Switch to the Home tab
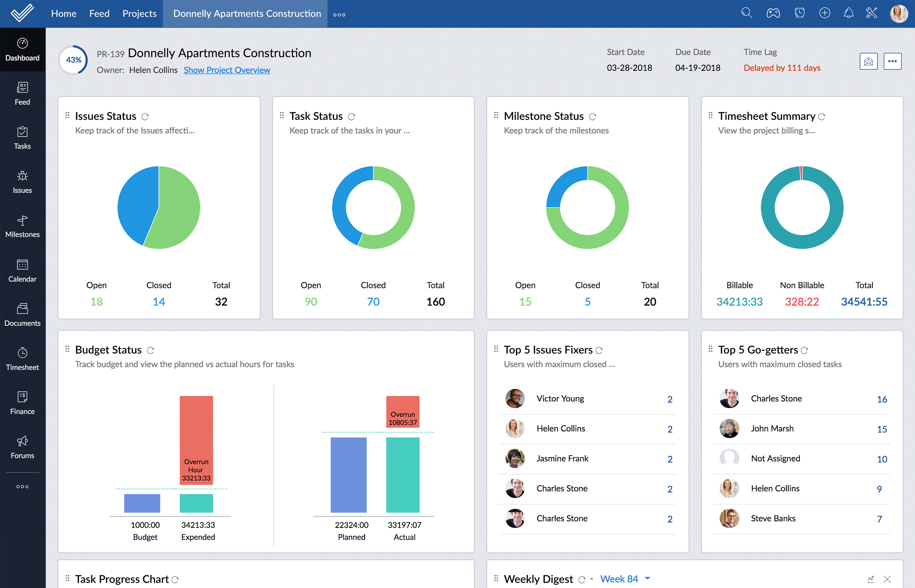The image size is (915, 588). click(63, 13)
